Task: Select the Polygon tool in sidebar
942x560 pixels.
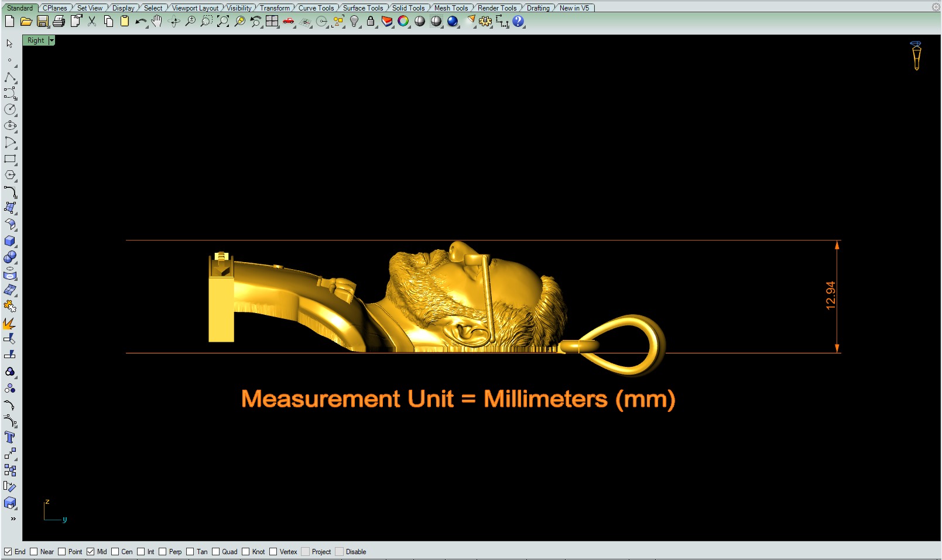Action: (10, 175)
